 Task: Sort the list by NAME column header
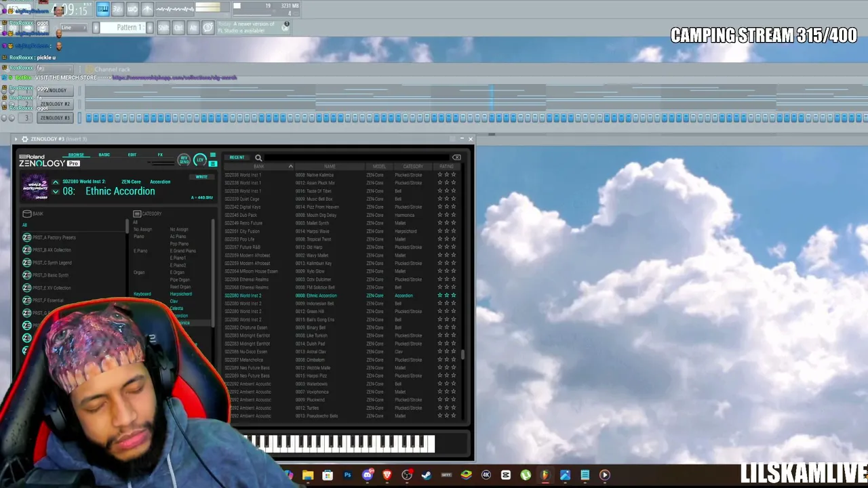[330, 167]
